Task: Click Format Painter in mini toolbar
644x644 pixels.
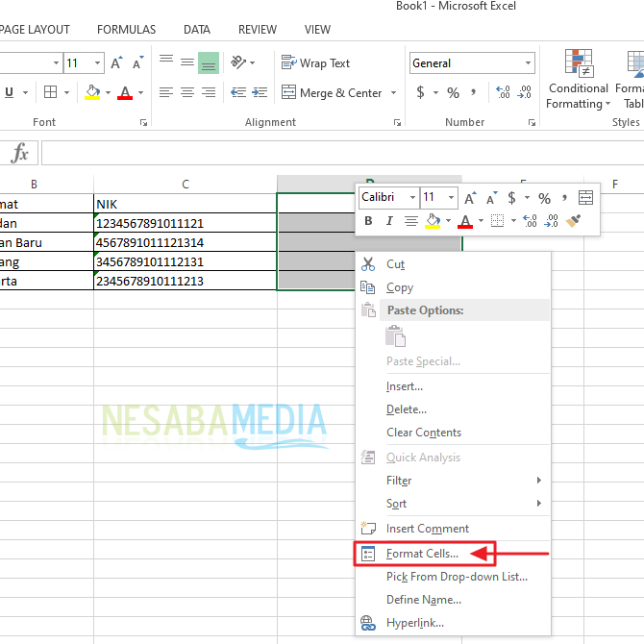Action: [x=573, y=221]
